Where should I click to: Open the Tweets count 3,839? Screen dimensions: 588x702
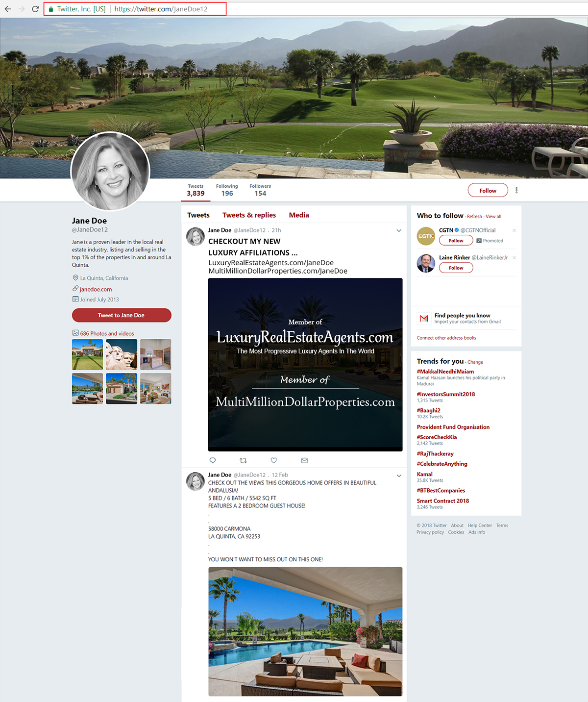coord(196,190)
